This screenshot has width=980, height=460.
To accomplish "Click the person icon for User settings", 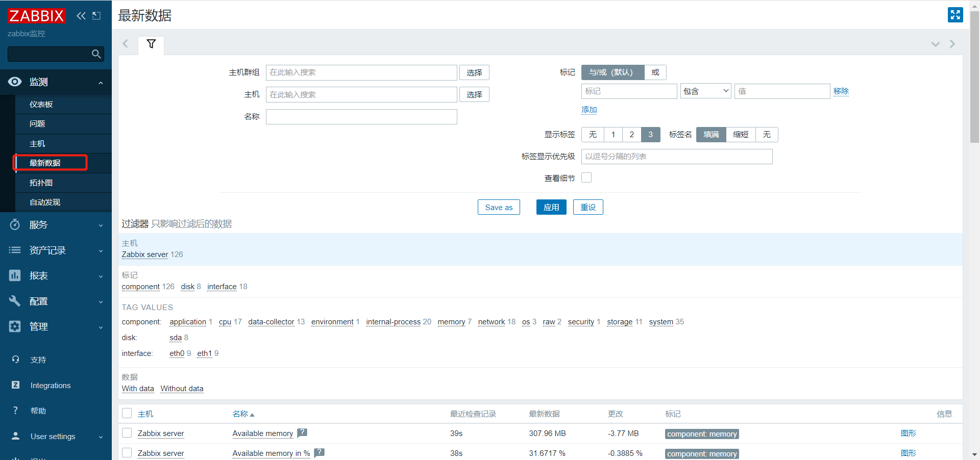I will tap(16, 436).
